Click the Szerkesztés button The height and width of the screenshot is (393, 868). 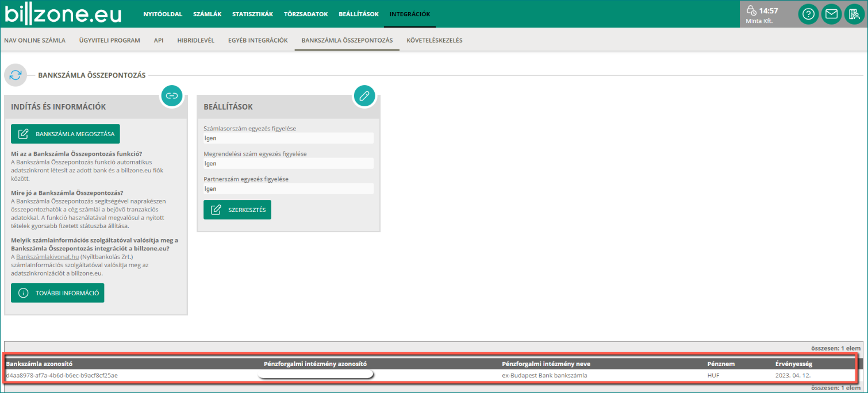237,209
